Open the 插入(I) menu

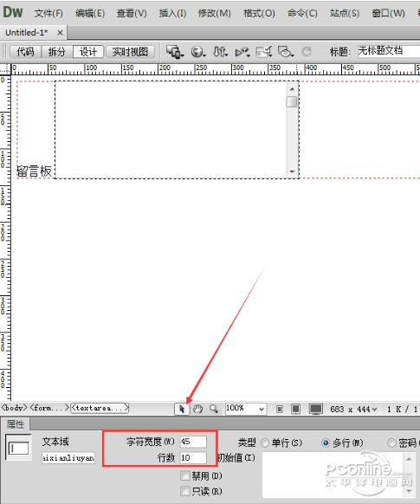point(172,13)
